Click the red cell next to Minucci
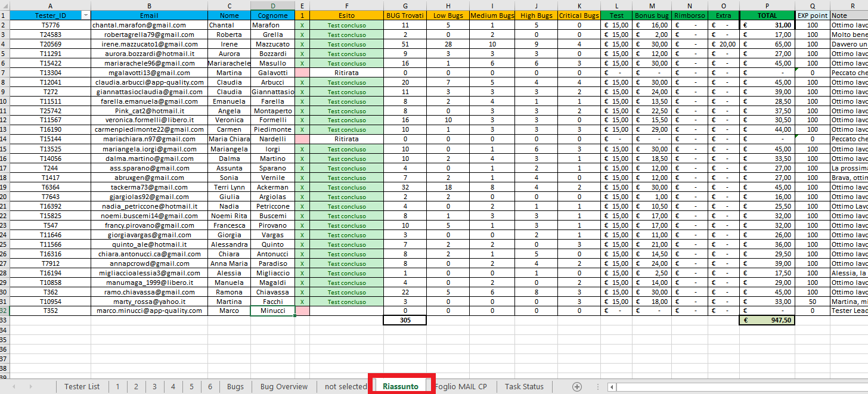Image resolution: width=868 pixels, height=394 pixels. coord(302,311)
